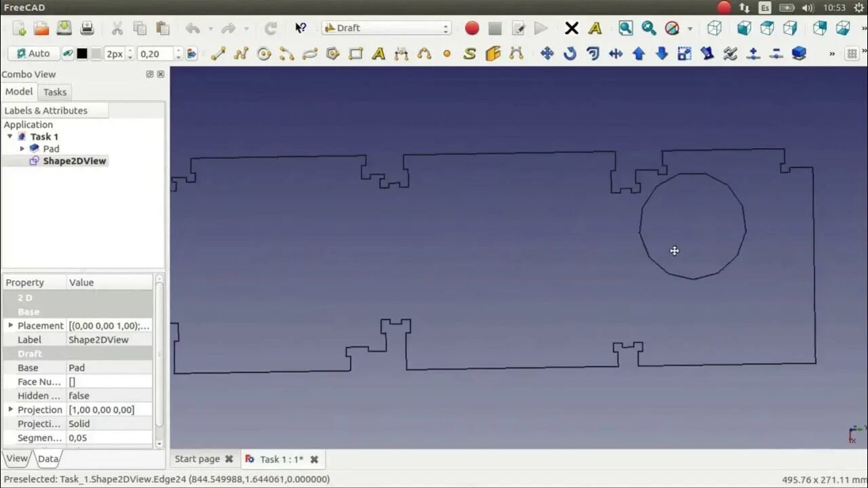Activate the Trimex tool

616,54
